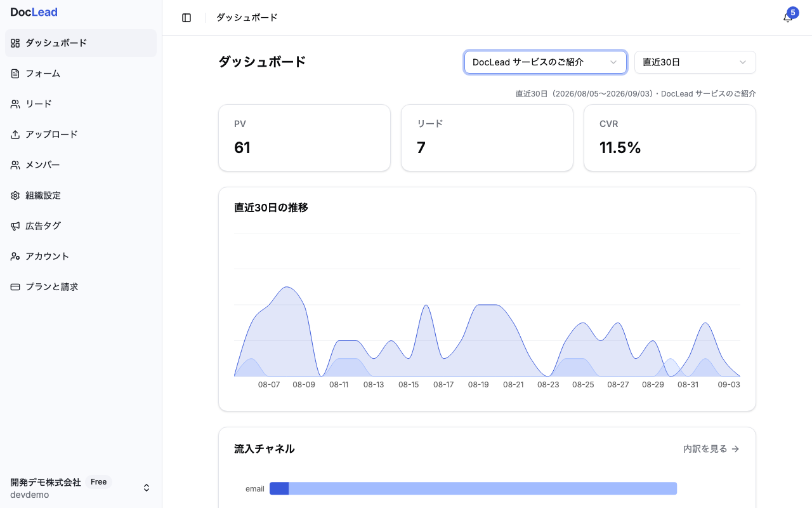Click the Free plan badge
This screenshot has height=508, width=812.
click(x=98, y=482)
